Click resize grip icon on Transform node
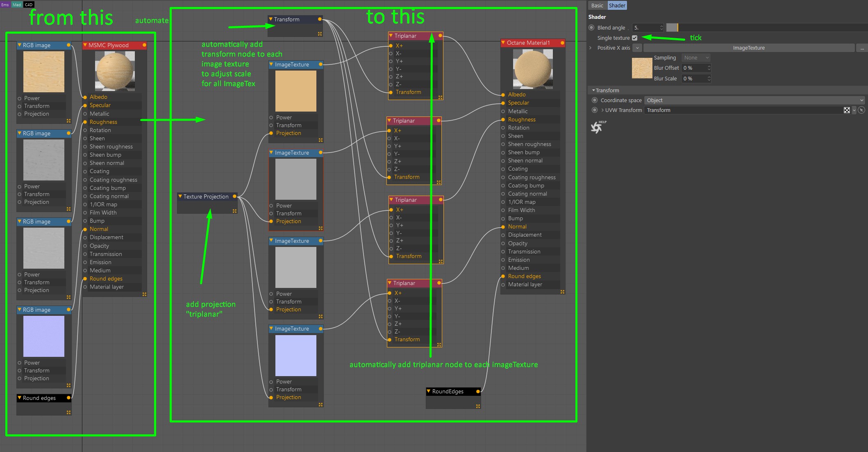Screen dimensions: 868x452 320,34
